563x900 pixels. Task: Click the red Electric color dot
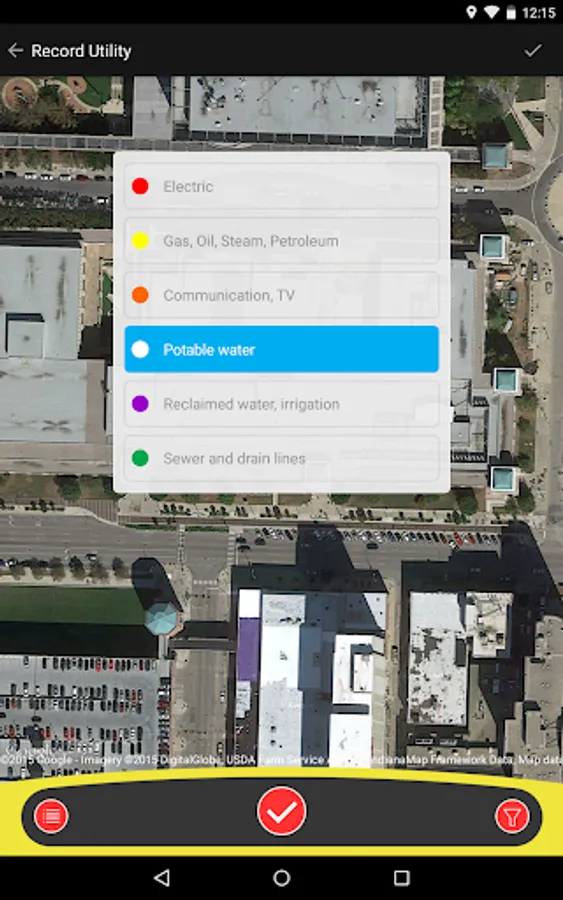click(x=140, y=186)
